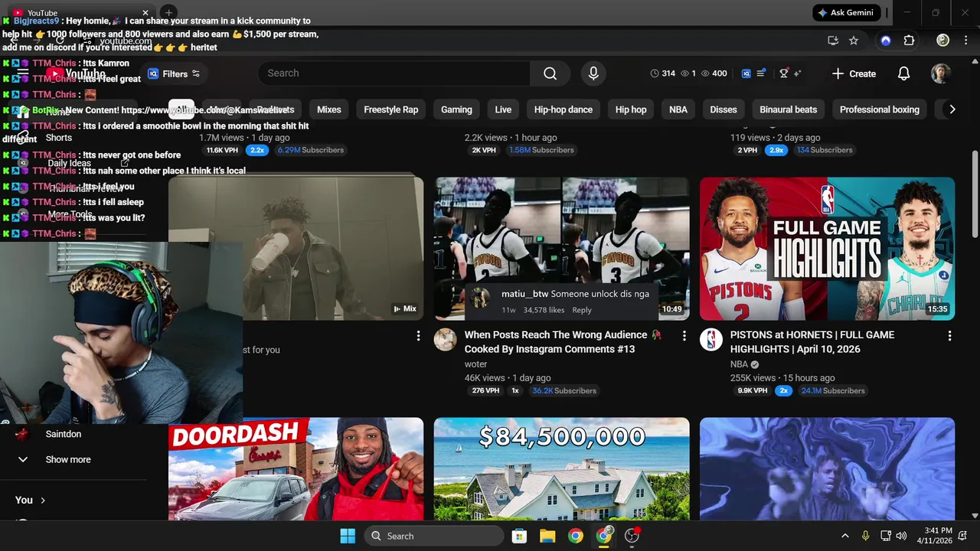Open When Posts Reach The Wrong Audience title
Viewport: 980px width, 551px height.
(x=562, y=342)
